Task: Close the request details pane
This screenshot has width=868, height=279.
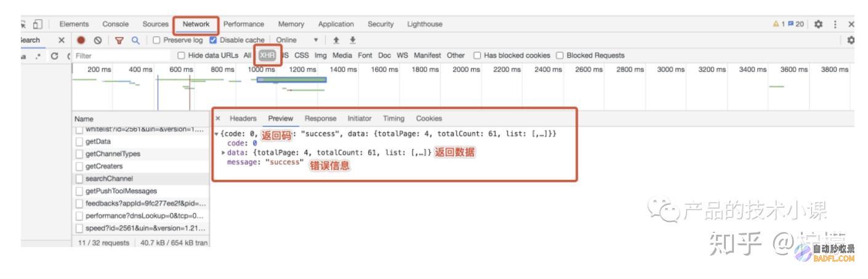Action: (x=218, y=118)
